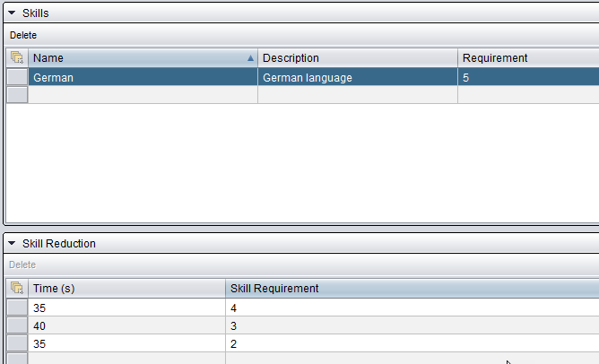
Task: Click the Requirement cell showing 5
Action: tap(527, 78)
